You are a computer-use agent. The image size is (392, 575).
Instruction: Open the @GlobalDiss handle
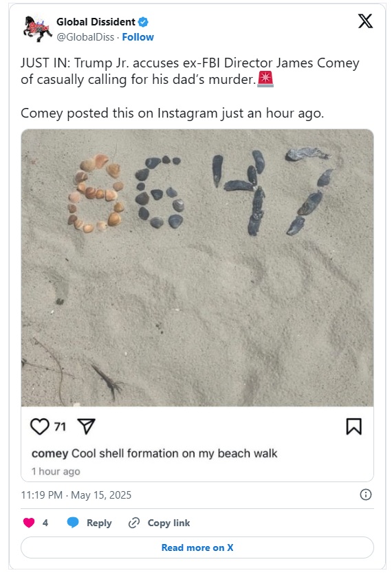click(x=85, y=37)
